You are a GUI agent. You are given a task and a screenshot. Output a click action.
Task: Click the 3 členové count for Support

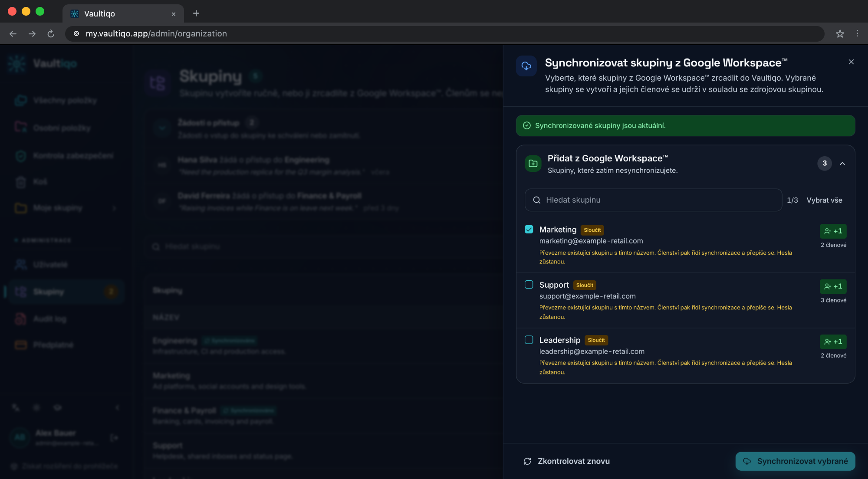coord(833,300)
